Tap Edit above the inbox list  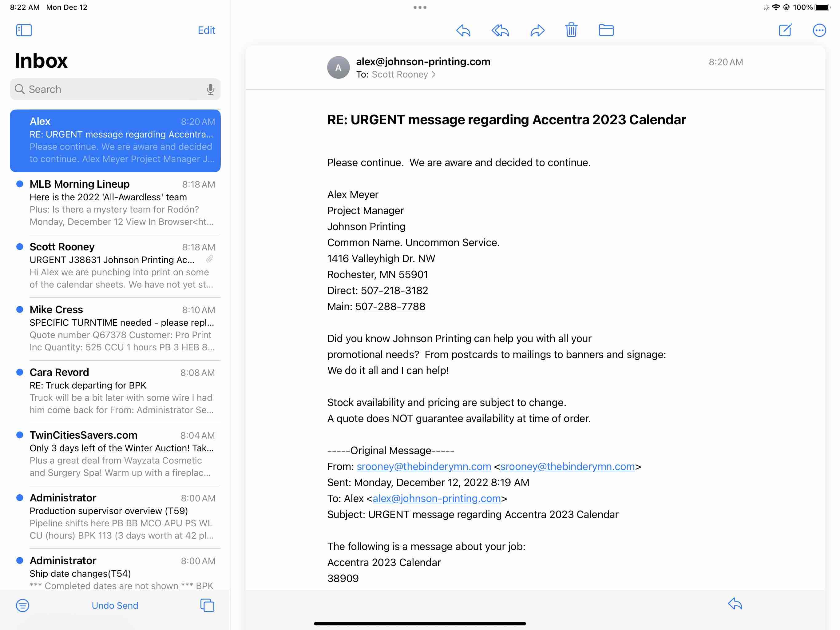206,30
